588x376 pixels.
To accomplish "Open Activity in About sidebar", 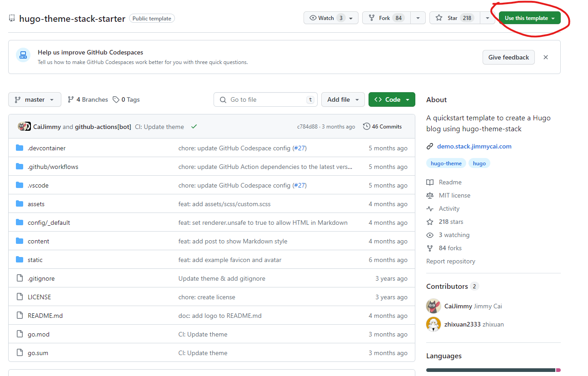I will coord(443,208).
